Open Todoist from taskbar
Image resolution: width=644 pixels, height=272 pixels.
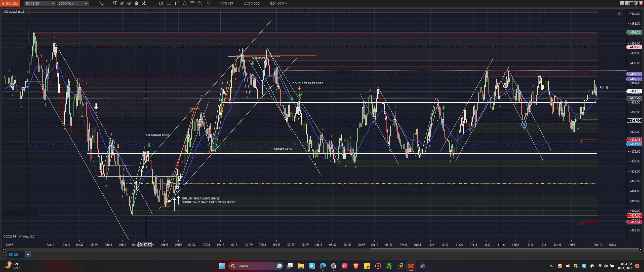345,266
